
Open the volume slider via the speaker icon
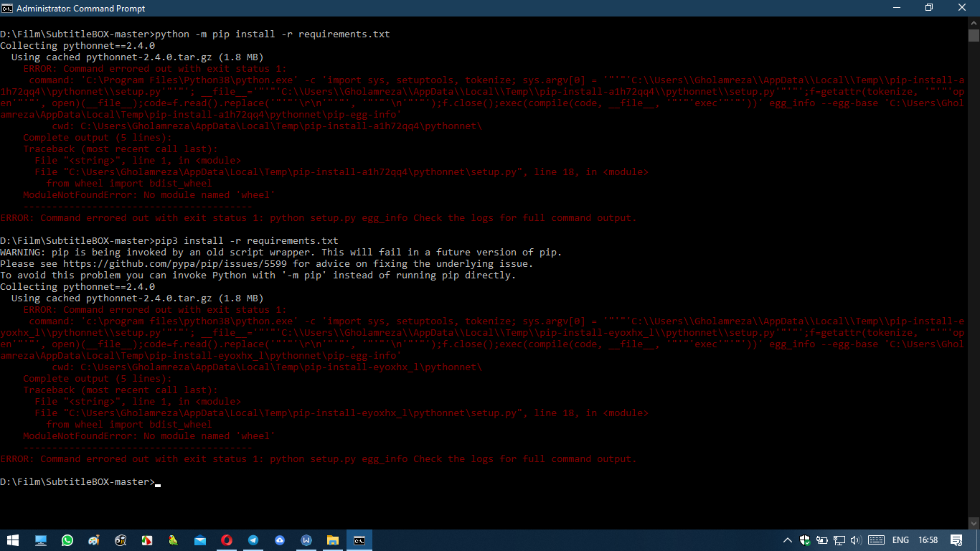click(856, 540)
